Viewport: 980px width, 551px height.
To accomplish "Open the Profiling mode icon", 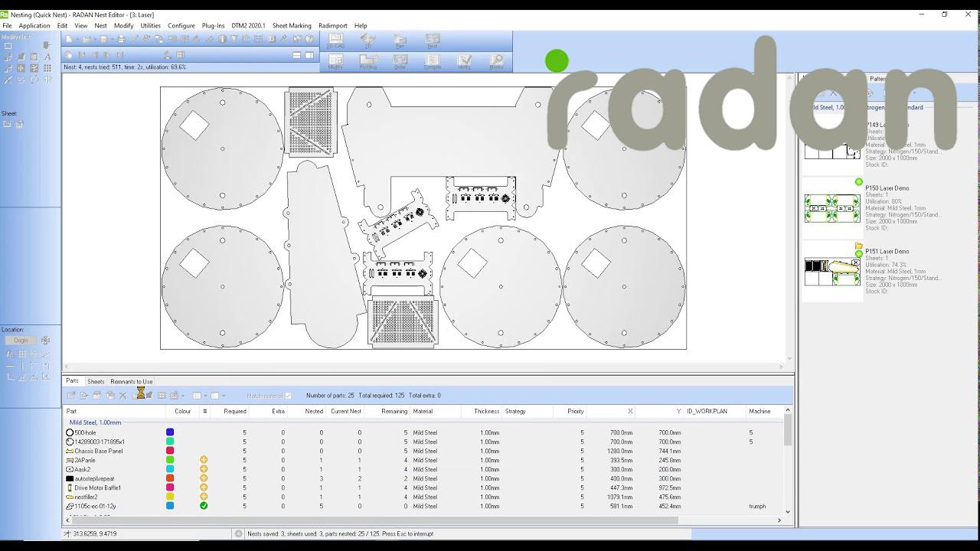I will point(367,62).
